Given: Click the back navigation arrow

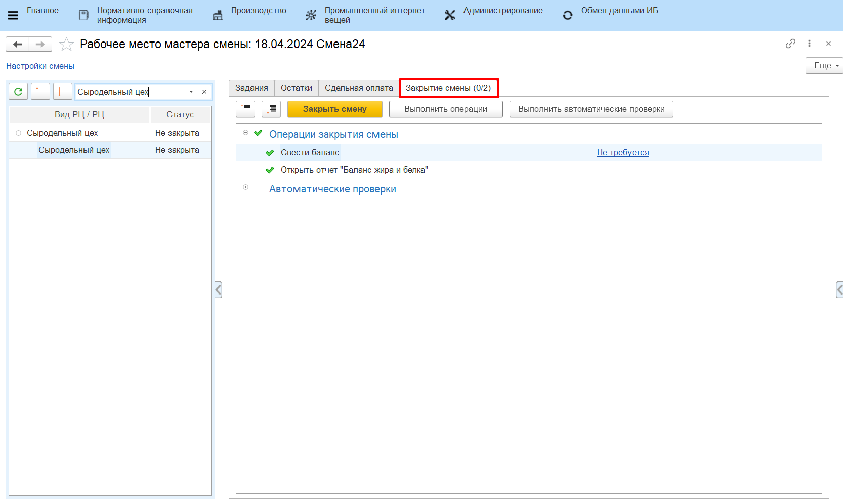Looking at the screenshot, I should point(18,45).
